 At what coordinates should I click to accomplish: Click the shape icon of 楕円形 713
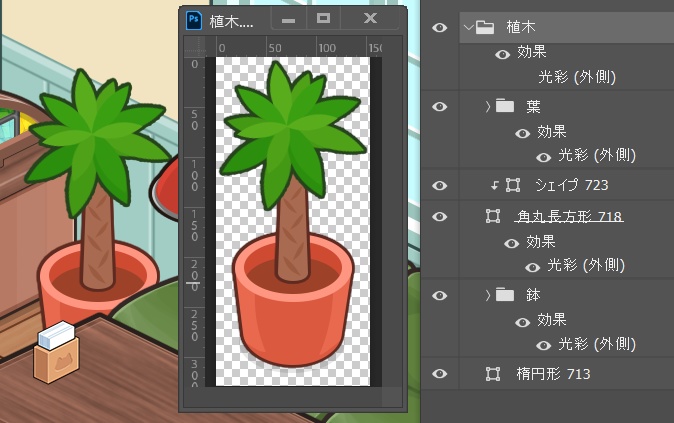pos(493,374)
